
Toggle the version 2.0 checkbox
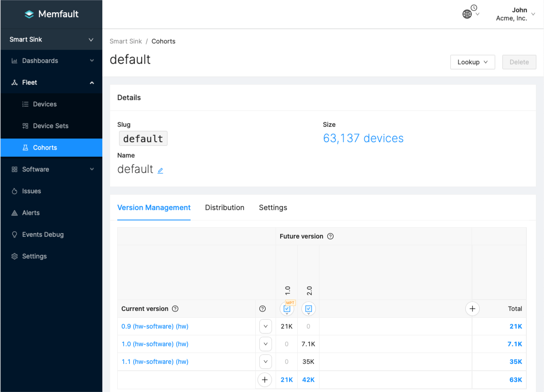[309, 309]
